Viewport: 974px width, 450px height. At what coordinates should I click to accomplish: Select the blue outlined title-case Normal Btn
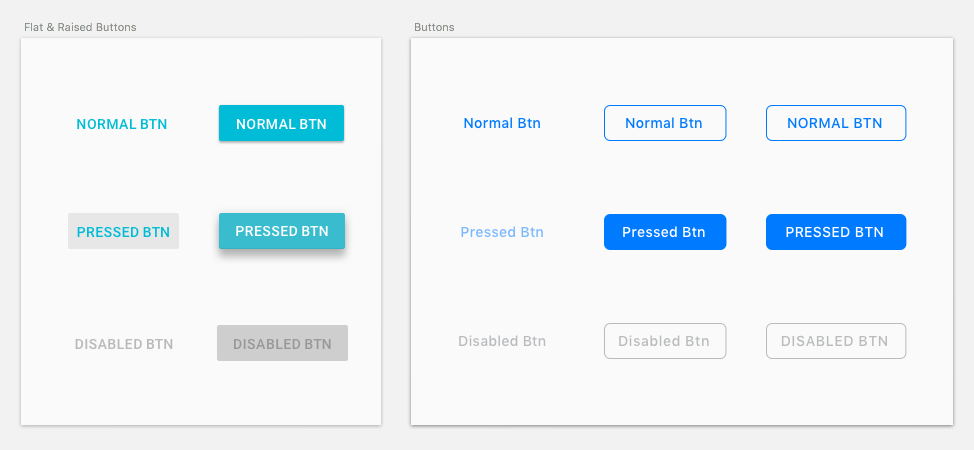click(x=664, y=123)
